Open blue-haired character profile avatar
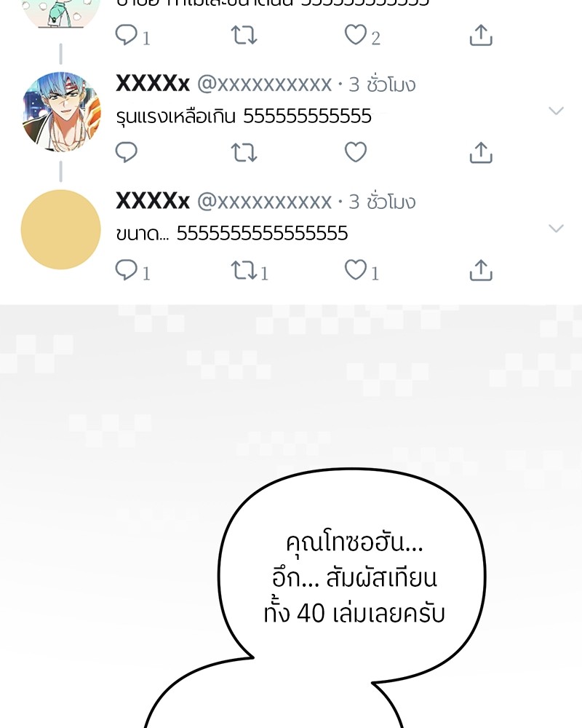Screen dimensions: 582x728 point(61,112)
